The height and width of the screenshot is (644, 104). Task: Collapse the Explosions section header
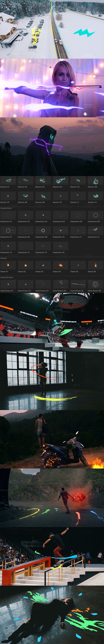click(6, 208)
